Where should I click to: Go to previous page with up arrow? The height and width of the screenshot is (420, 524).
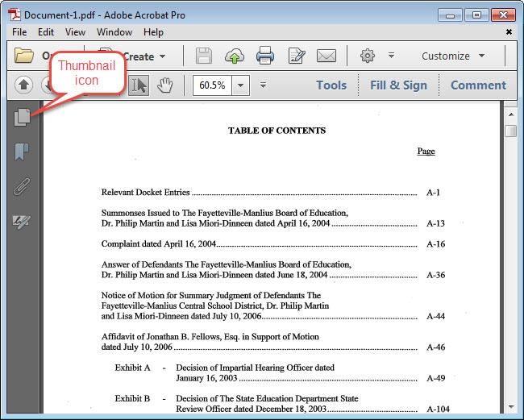[x=23, y=85]
